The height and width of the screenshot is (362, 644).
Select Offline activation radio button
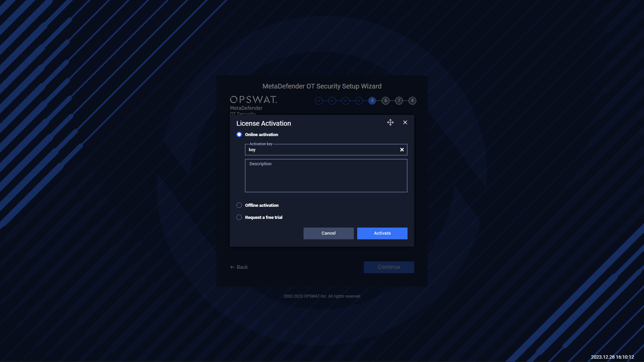pos(239,205)
